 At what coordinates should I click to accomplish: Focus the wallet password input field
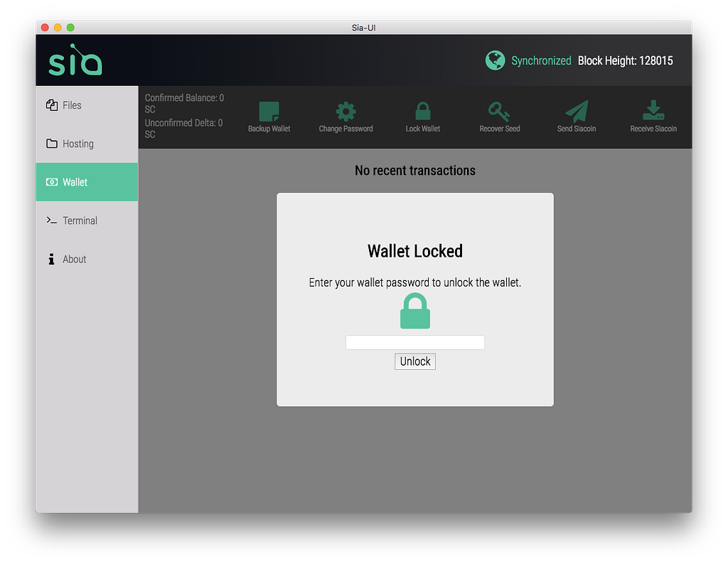[415, 342]
